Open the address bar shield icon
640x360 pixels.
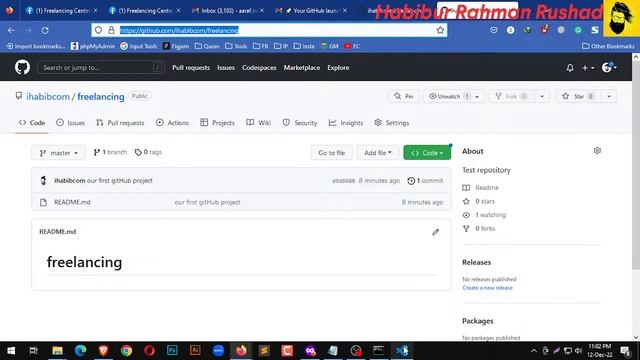coord(98,30)
